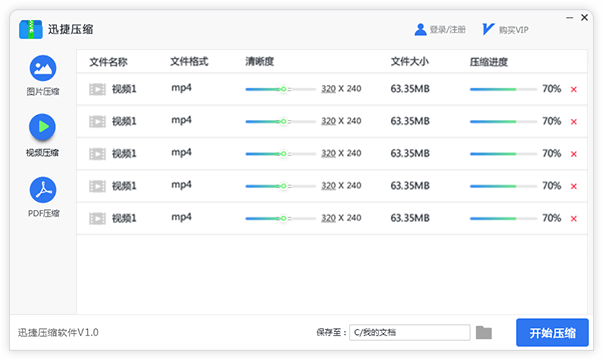The width and height of the screenshot is (603, 360).
Task: Click the 320 width value in the fourth row
Action: [328, 186]
